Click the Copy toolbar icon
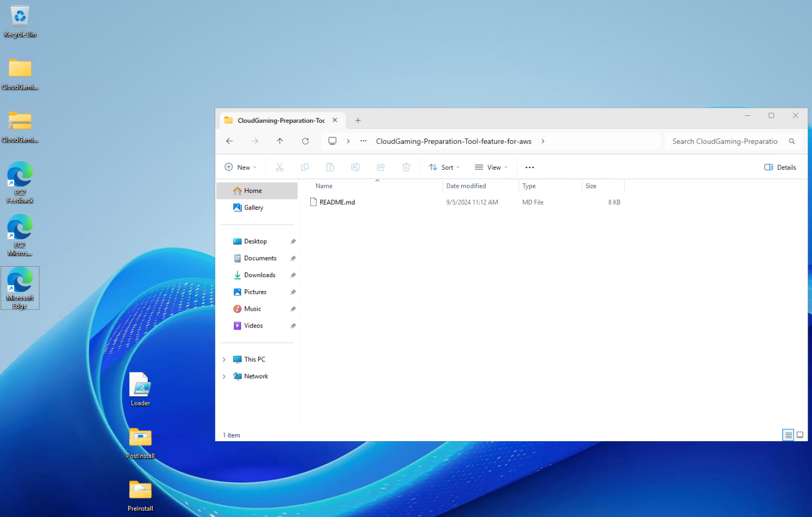Image resolution: width=812 pixels, height=517 pixels. coord(304,167)
